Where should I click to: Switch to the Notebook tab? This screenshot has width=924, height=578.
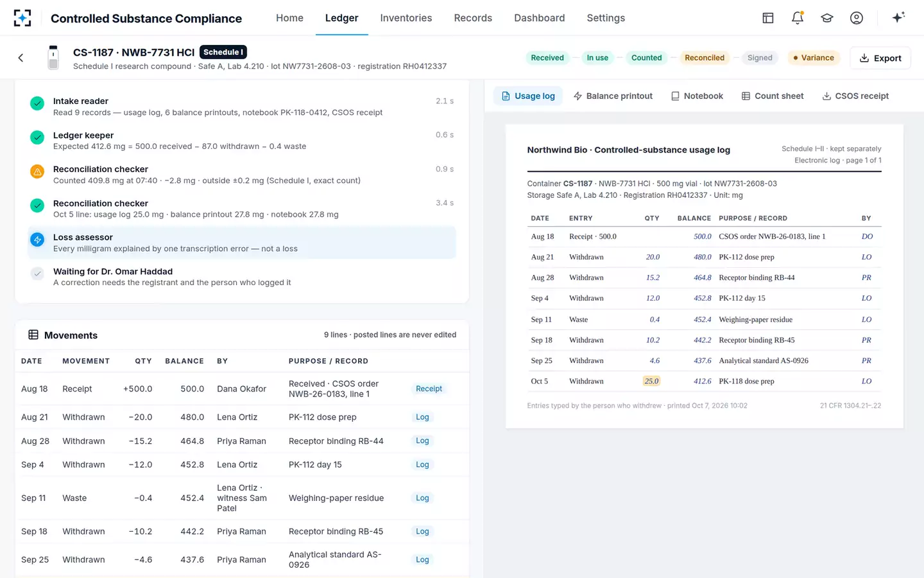point(697,96)
